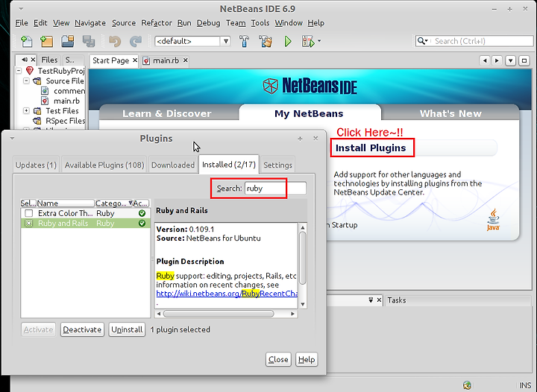
Task: Click description scrollbar up arrow
Action: click(x=302, y=227)
